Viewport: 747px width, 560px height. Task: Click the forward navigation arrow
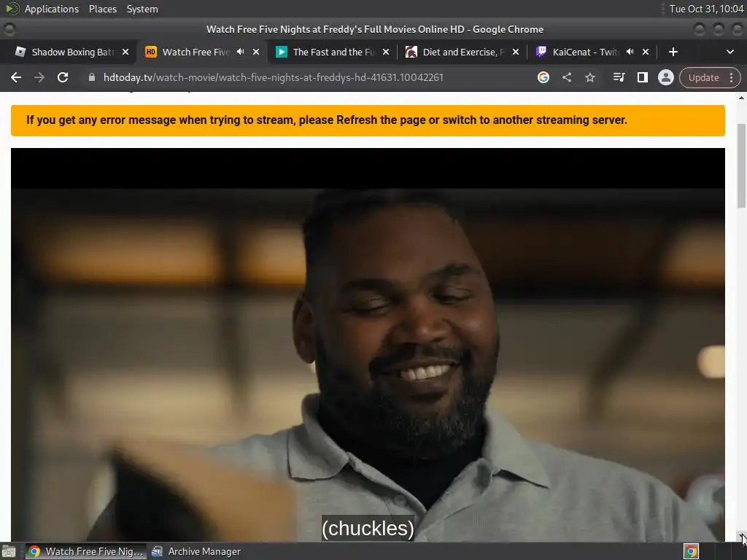[x=39, y=77]
